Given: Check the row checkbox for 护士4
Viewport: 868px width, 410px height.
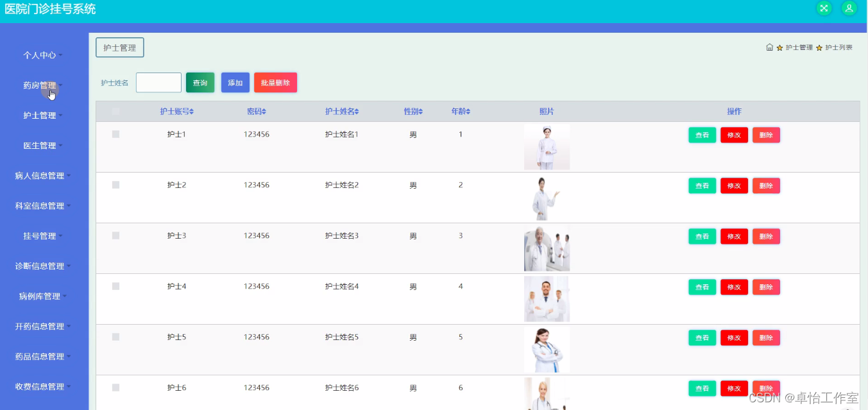Looking at the screenshot, I should 115,286.
